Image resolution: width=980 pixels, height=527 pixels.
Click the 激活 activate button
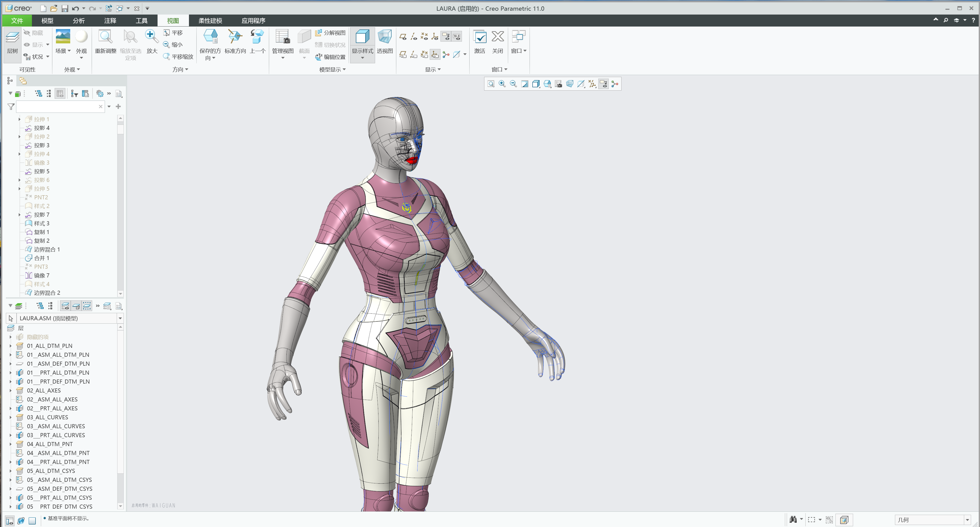pos(480,42)
